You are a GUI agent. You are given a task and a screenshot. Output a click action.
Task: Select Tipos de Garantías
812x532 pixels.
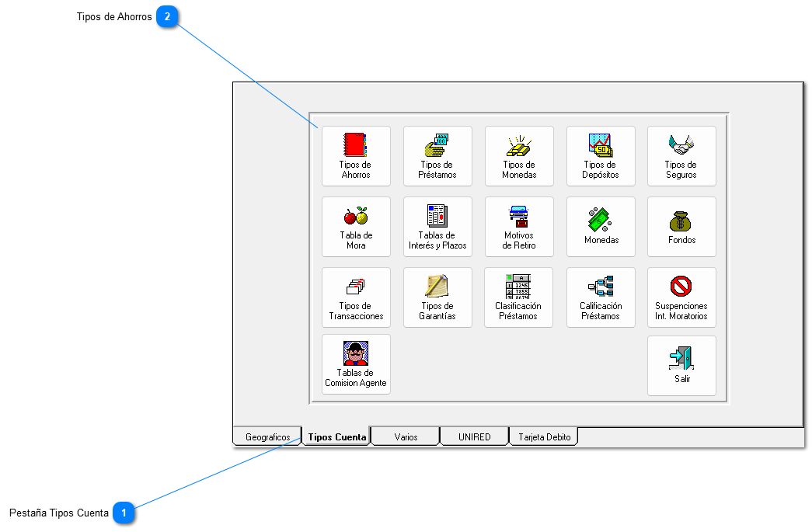click(x=437, y=297)
